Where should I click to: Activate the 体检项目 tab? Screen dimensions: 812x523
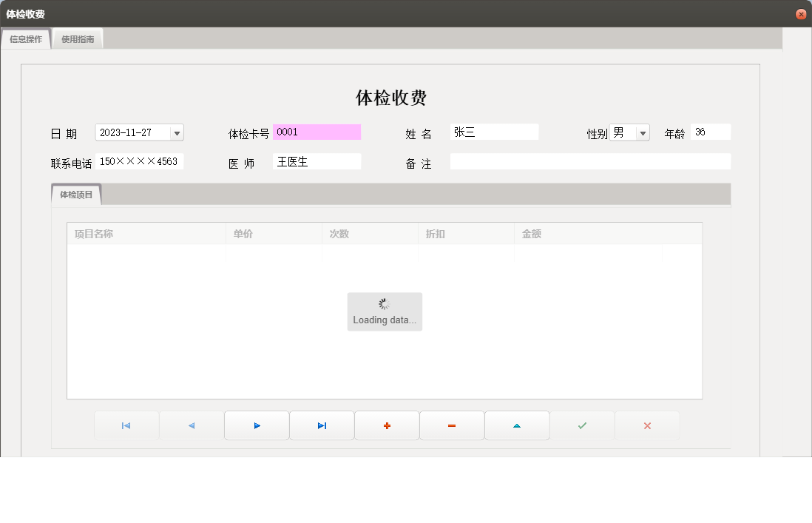click(75, 195)
